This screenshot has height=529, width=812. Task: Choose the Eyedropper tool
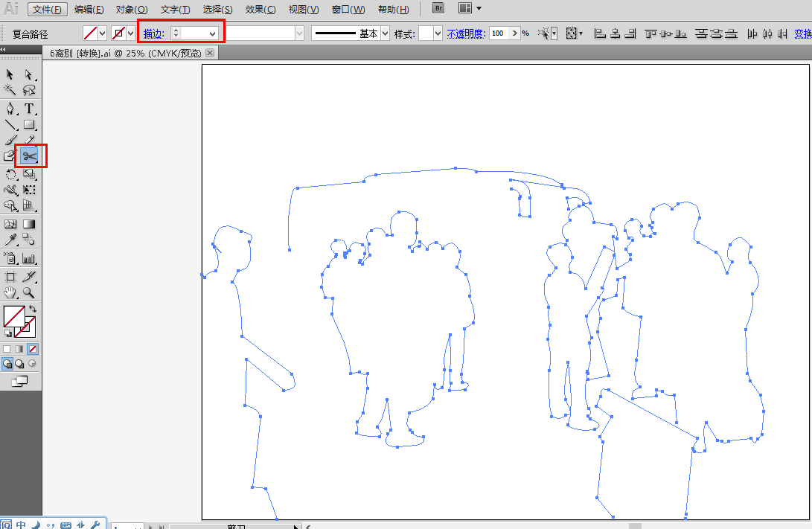coord(10,240)
